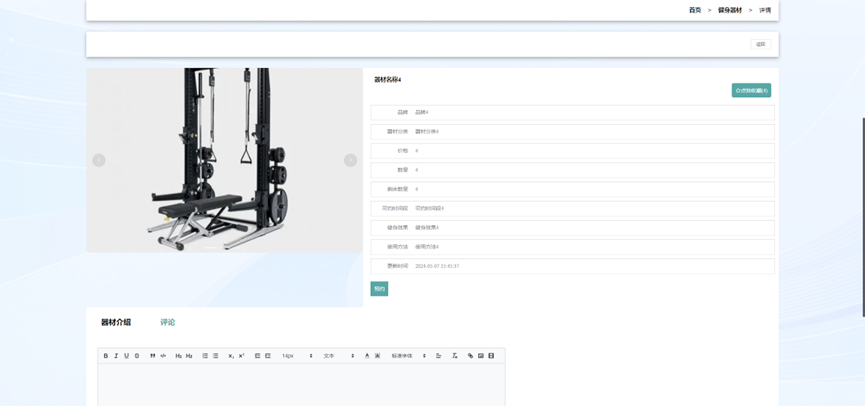Show the previous carousel image
The width and height of the screenshot is (865, 406).
tap(99, 160)
